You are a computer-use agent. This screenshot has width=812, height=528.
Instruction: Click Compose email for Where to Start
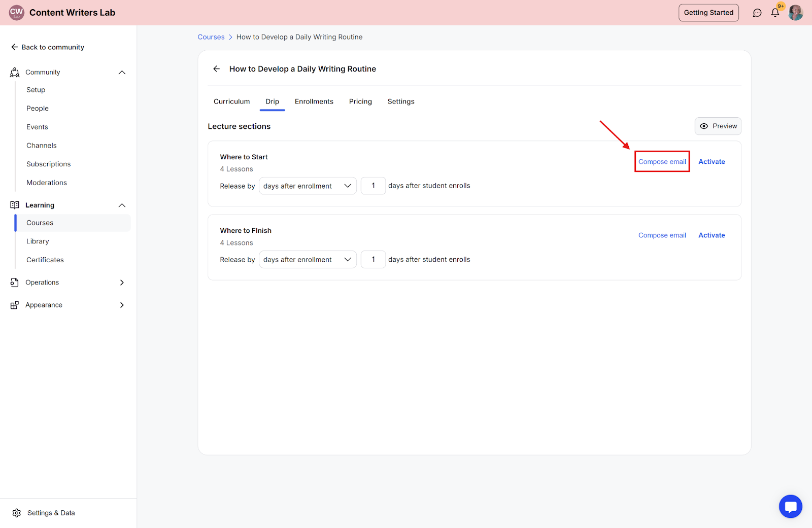coord(662,162)
